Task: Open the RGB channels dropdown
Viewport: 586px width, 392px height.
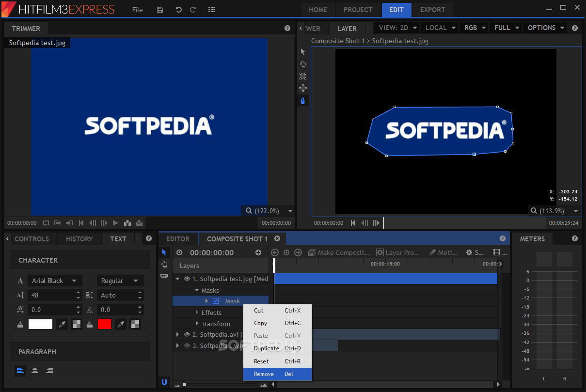Action: (x=475, y=28)
